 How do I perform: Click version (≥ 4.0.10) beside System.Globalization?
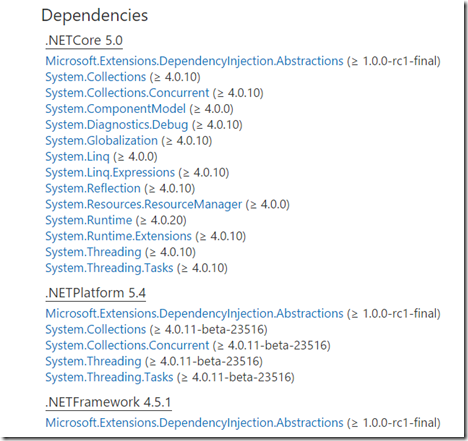click(187, 141)
